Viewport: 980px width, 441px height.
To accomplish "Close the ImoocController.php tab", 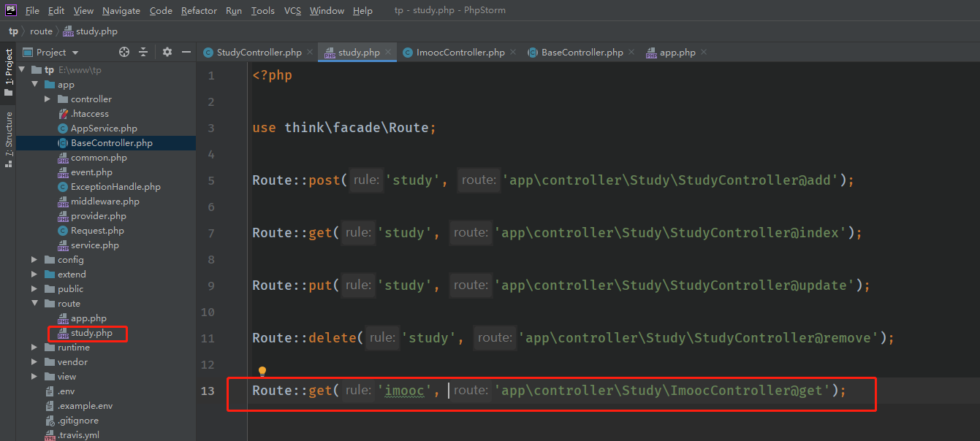I will 513,52.
